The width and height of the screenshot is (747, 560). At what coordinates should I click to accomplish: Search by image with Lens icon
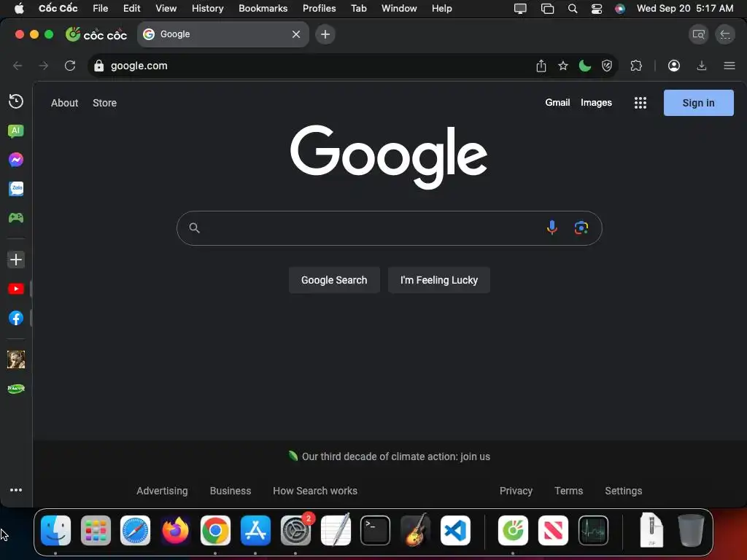[581, 228]
